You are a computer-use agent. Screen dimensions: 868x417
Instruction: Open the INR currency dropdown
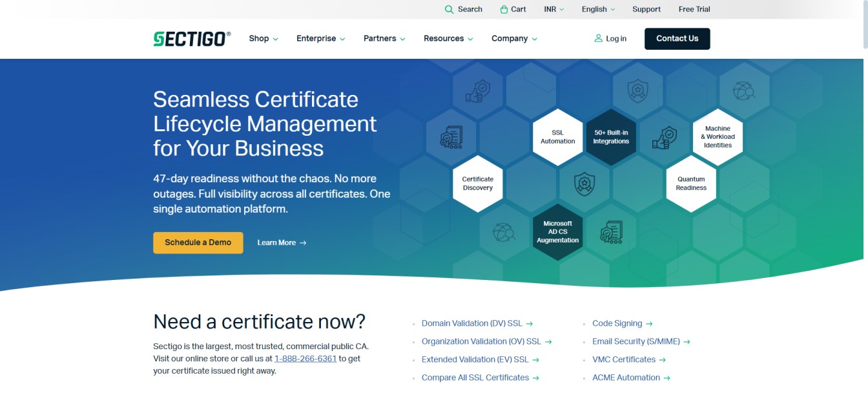pos(554,10)
